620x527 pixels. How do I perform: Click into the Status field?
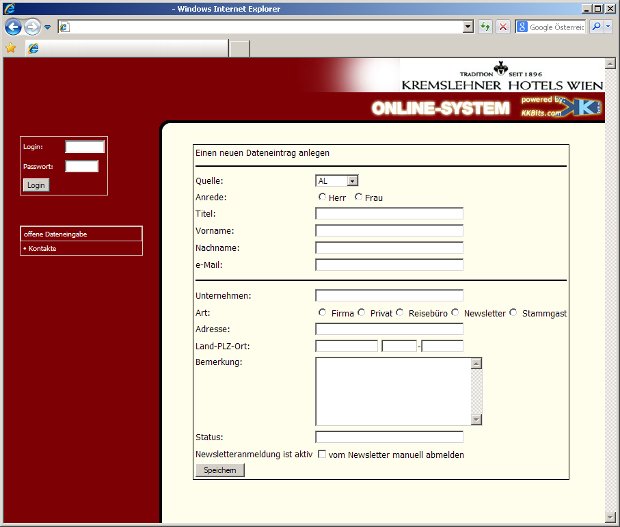[389, 437]
